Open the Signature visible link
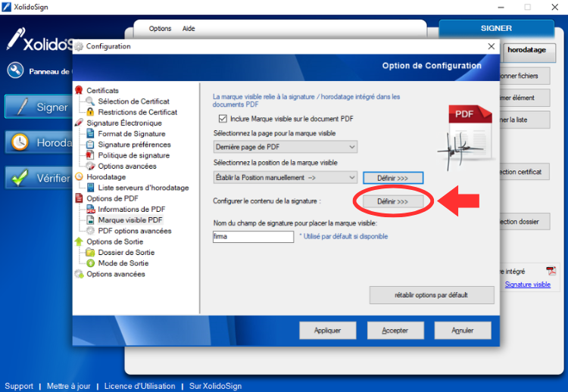 [x=528, y=285]
